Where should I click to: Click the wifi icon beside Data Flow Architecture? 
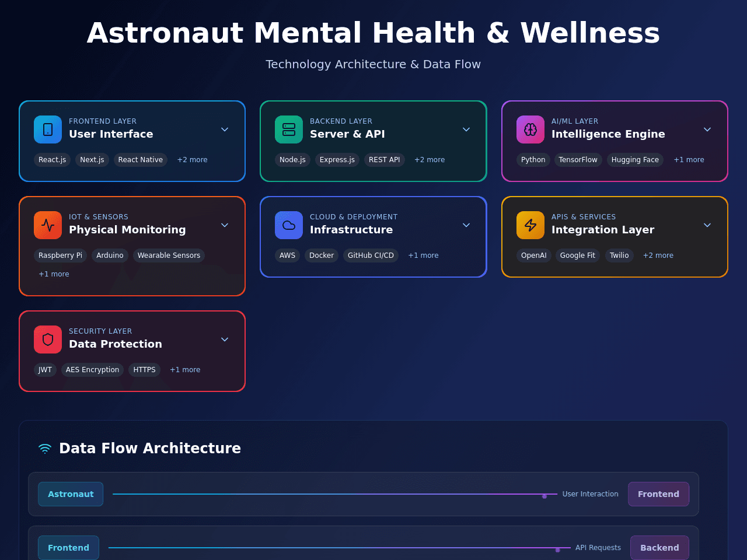tap(45, 449)
